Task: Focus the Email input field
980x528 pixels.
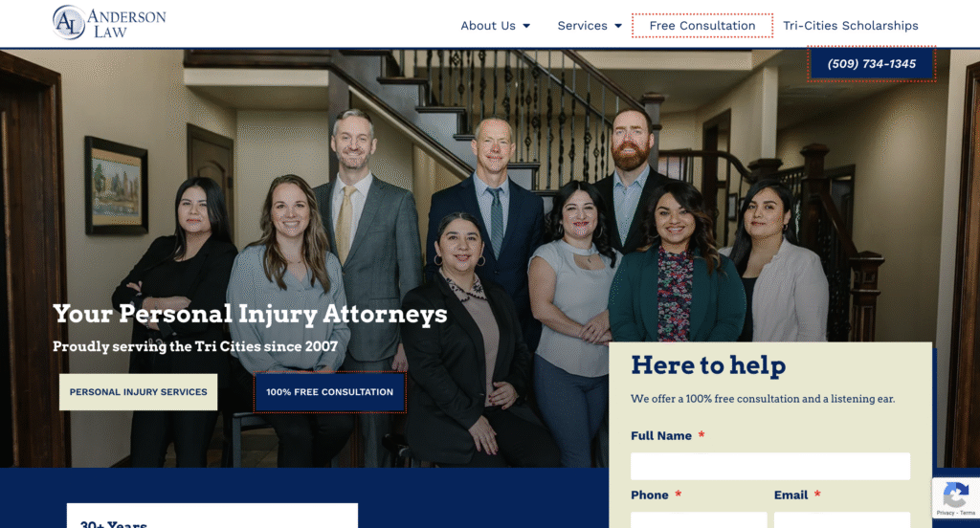Action: coord(842,520)
